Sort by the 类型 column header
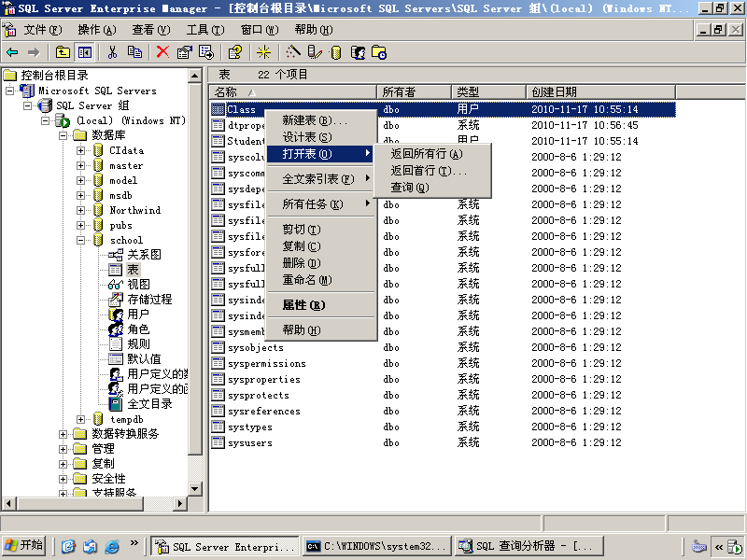 click(488, 91)
